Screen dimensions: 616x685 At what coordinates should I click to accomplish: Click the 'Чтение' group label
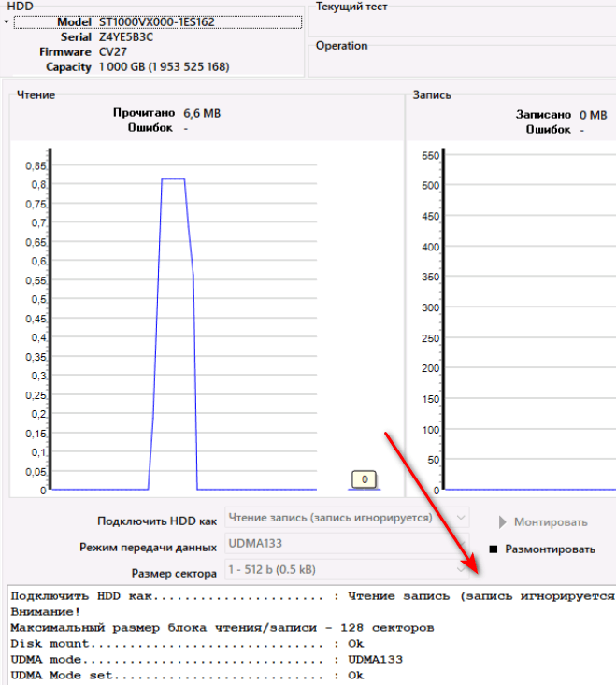36,95
